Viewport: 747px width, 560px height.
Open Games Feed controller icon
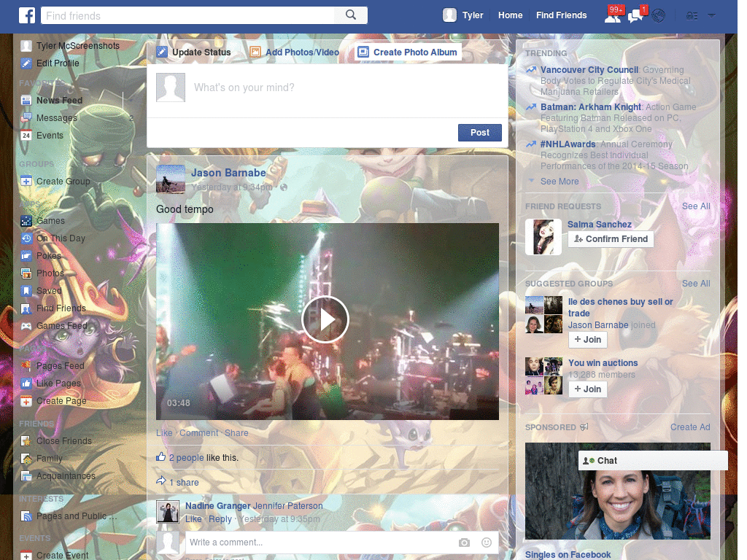(x=26, y=326)
